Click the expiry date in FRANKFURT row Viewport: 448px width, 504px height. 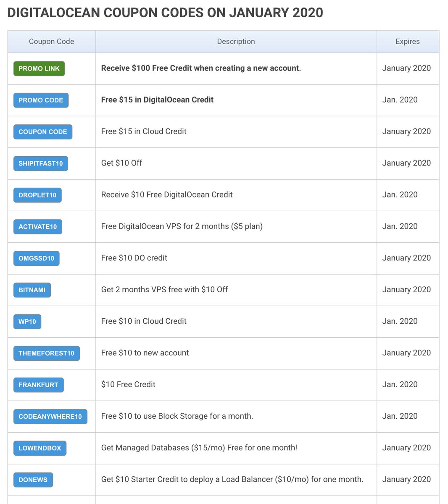coord(400,384)
